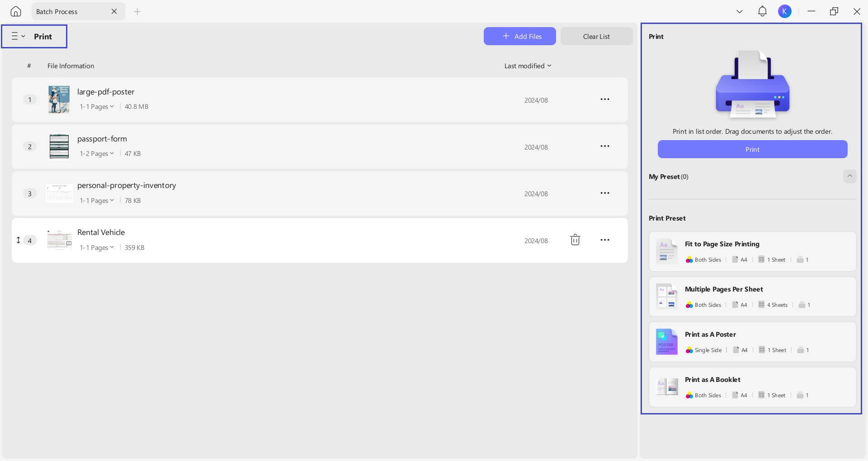The image size is (868, 461).
Task: Go to the home icon
Action: pyautogui.click(x=16, y=11)
